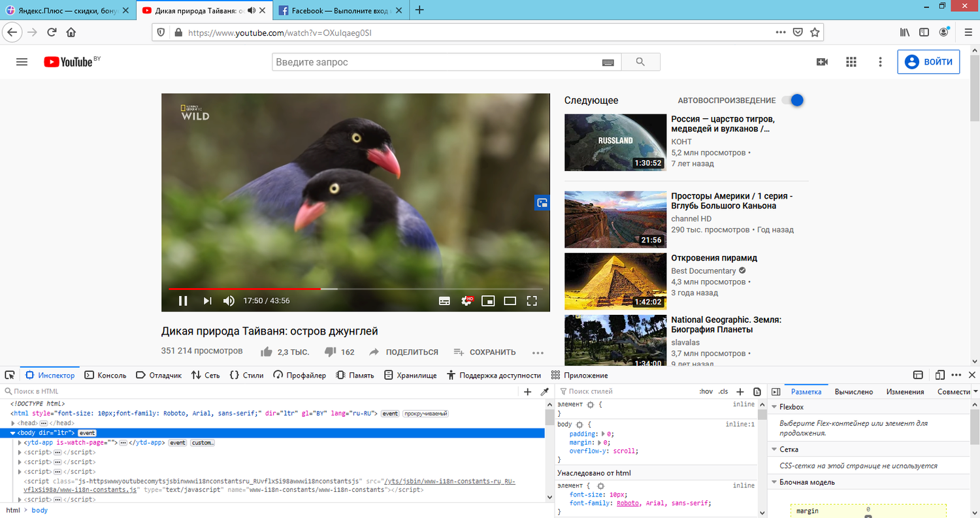Bookmark this page with the star
Viewport: 980px width, 518px height.
pos(815,32)
